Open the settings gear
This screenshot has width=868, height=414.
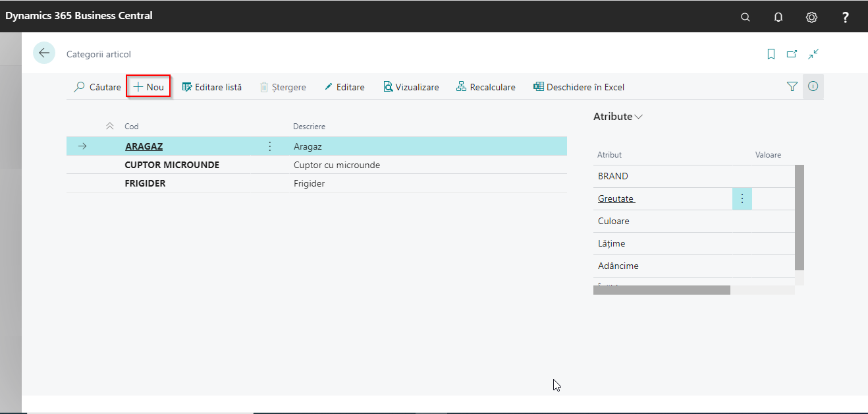(x=811, y=17)
